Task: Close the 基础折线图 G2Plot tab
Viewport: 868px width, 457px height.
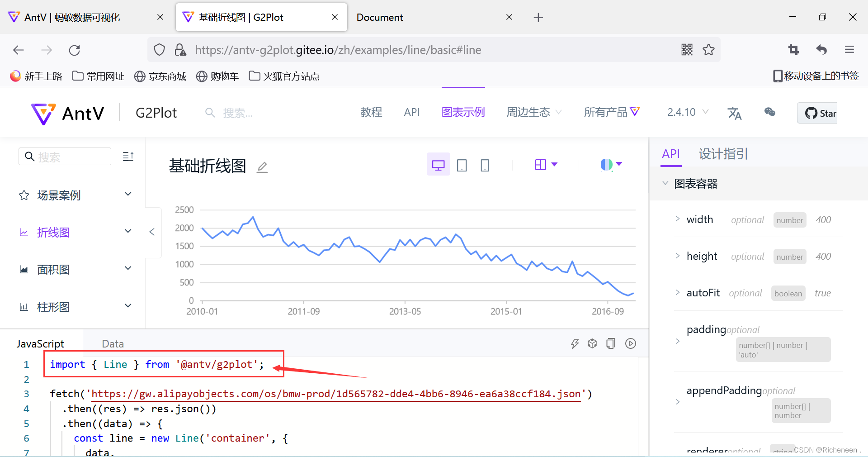Action: click(x=335, y=17)
